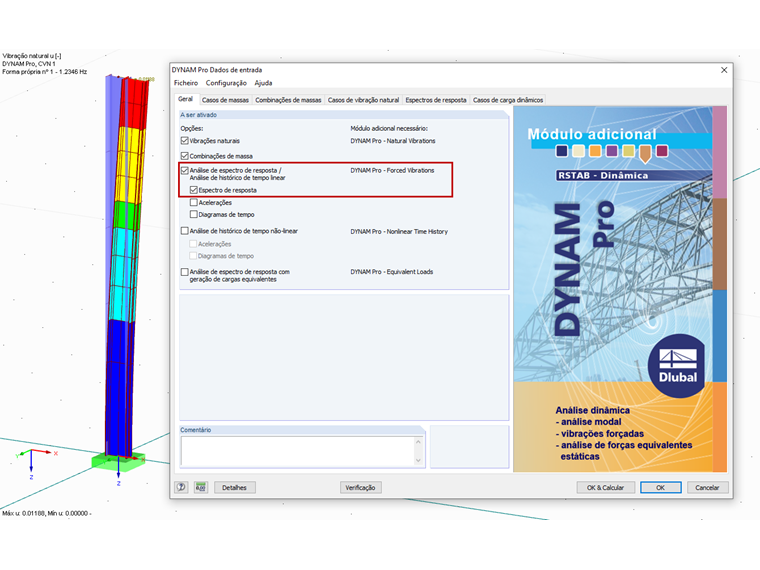The height and width of the screenshot is (570, 760).
Task: Click the coordinate axes icon in viewport
Action: pyautogui.click(x=36, y=462)
